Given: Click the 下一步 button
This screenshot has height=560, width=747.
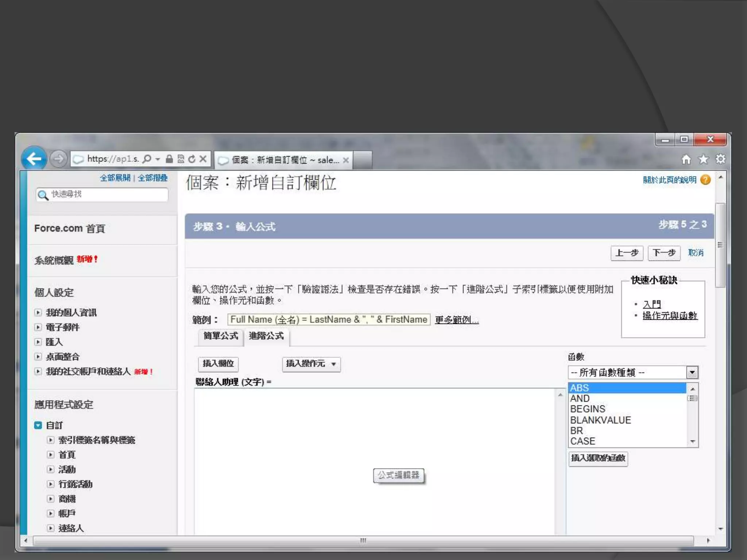Looking at the screenshot, I should click(x=663, y=253).
